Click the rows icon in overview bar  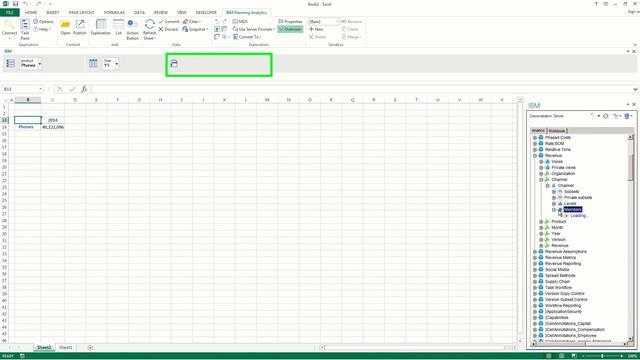[10, 63]
